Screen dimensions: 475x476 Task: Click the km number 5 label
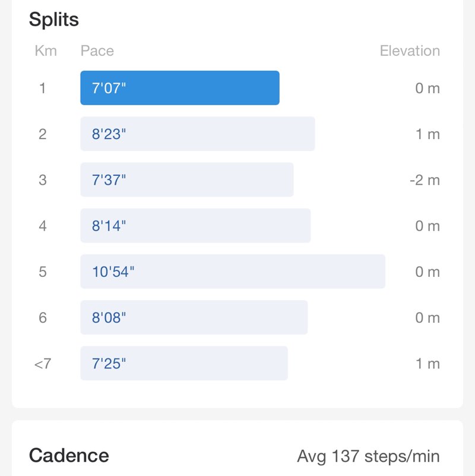43,272
